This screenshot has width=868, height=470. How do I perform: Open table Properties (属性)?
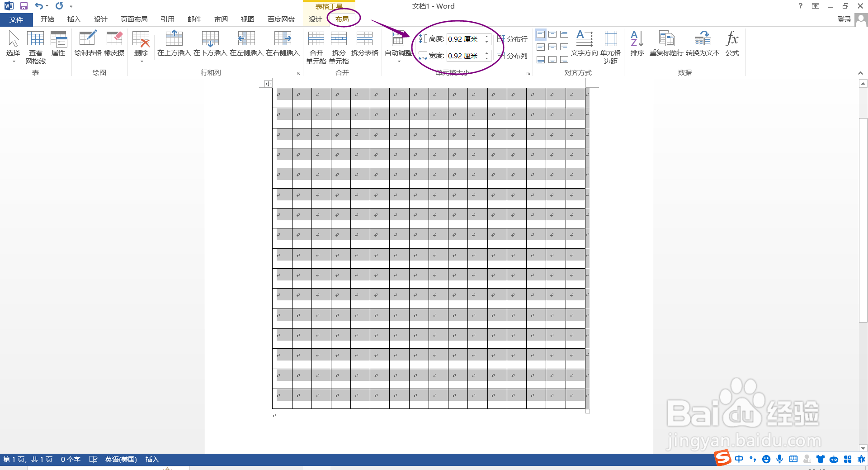(58, 44)
